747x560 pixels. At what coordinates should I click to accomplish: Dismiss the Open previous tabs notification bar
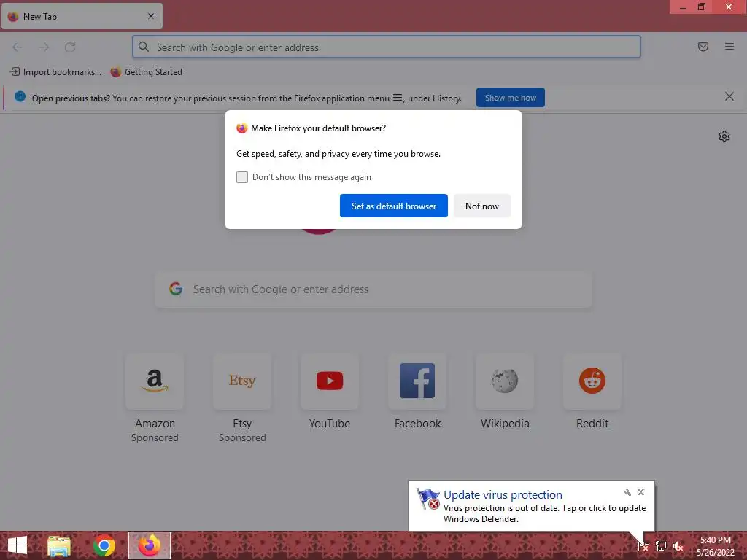coord(729,97)
